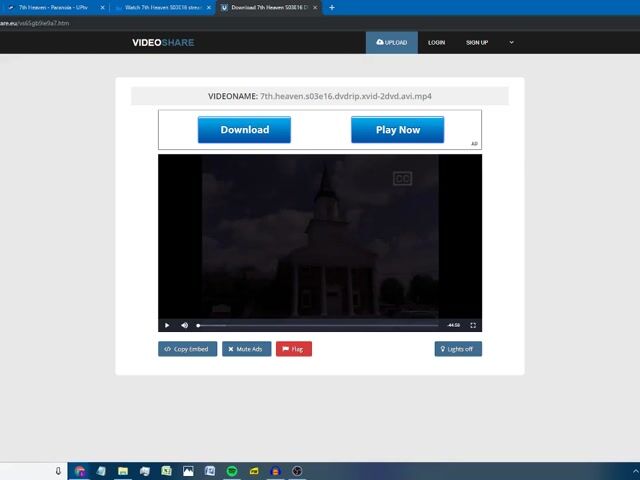Viewport: 640px width, 480px height.
Task: Switch to the 7th Heaven - Paranoia tab
Action: tap(53, 7)
